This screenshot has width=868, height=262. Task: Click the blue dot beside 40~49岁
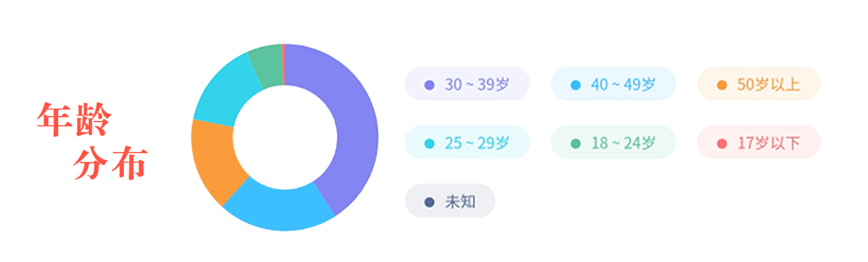[x=575, y=85]
